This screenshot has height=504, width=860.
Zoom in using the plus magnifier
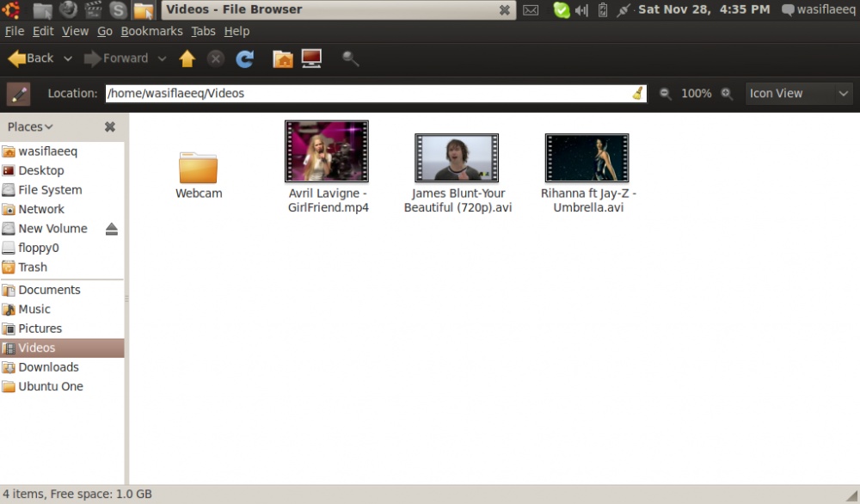coord(727,94)
